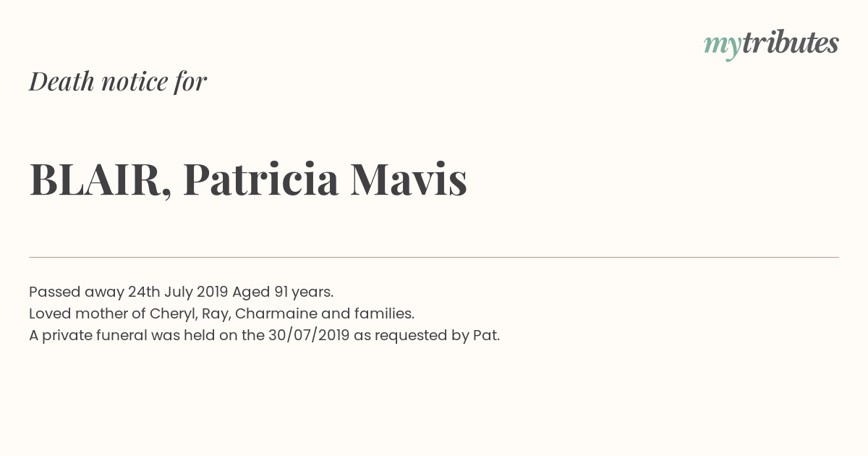Click the word Mavis in the title
The width and height of the screenshot is (868, 456).
(409, 180)
